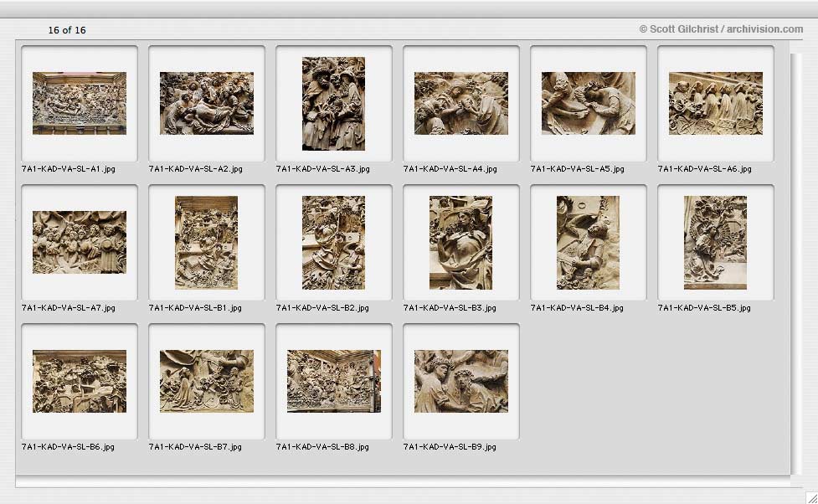Click the filename label 7A1-KAD-VA-SL-A1.jpg
The width and height of the screenshot is (818, 504).
click(x=69, y=169)
